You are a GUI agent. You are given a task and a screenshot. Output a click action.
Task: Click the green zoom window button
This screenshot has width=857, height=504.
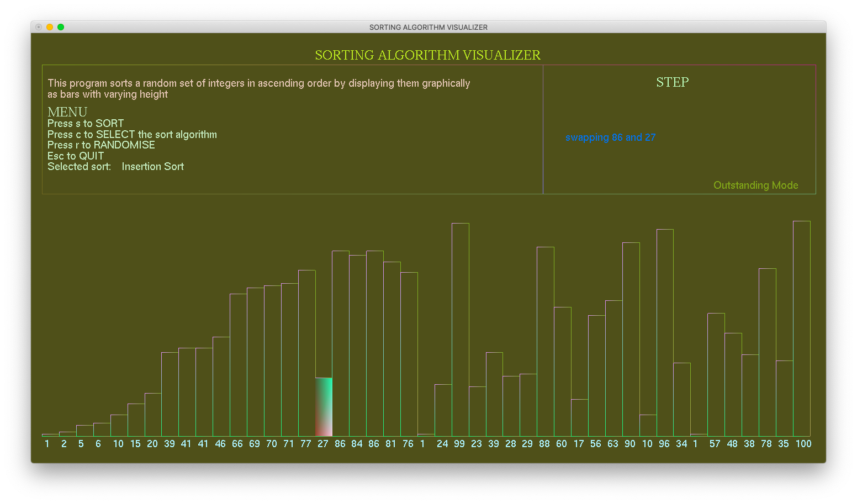coord(61,27)
